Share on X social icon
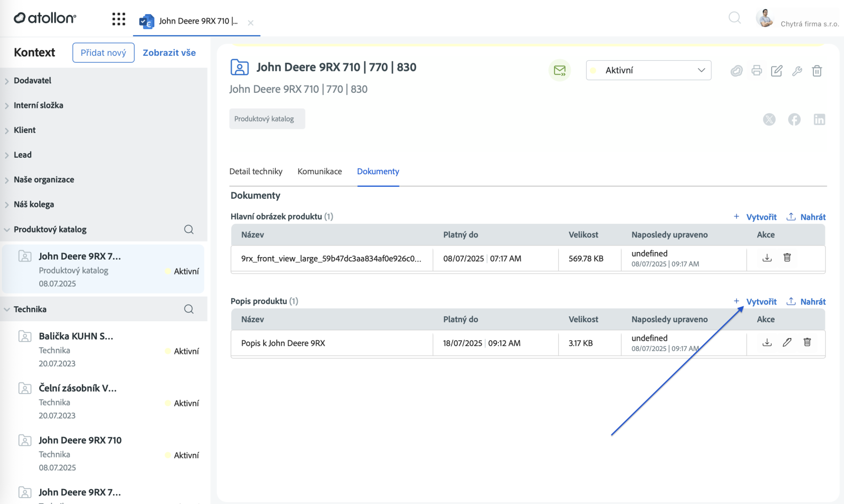Image resolution: width=844 pixels, height=504 pixels. click(769, 119)
